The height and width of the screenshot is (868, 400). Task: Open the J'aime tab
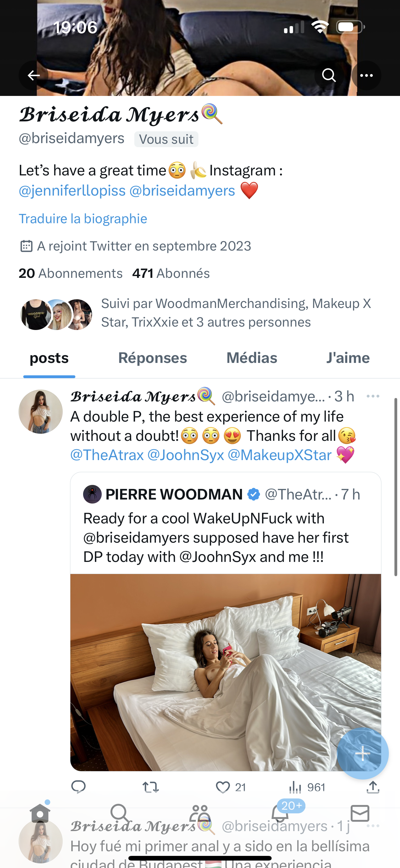(x=348, y=358)
